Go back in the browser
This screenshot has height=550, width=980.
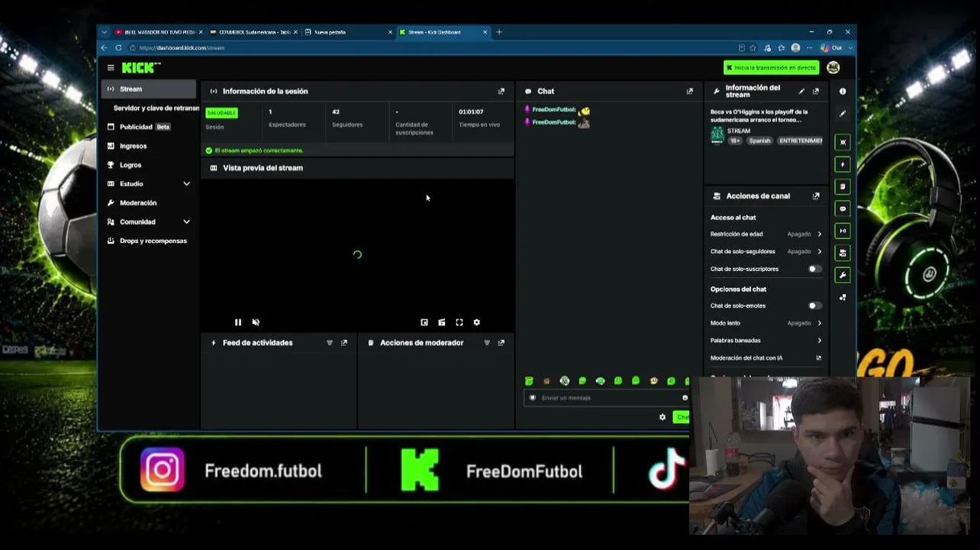pos(105,48)
